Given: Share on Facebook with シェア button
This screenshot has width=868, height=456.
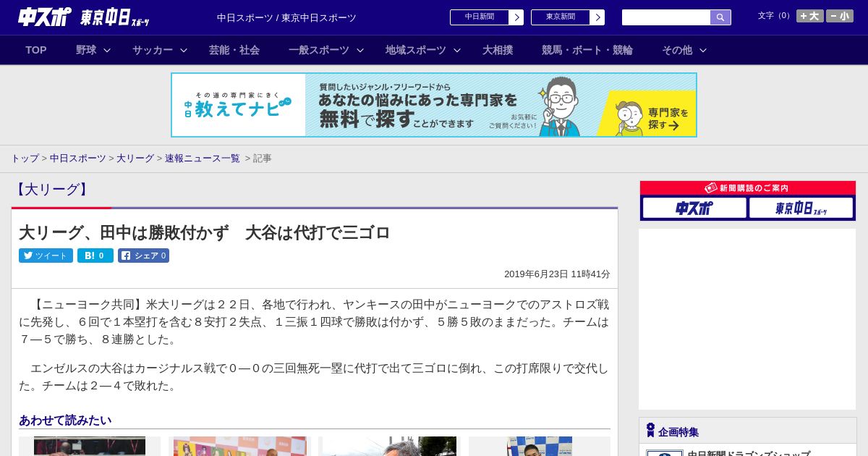Looking at the screenshot, I should click(143, 256).
